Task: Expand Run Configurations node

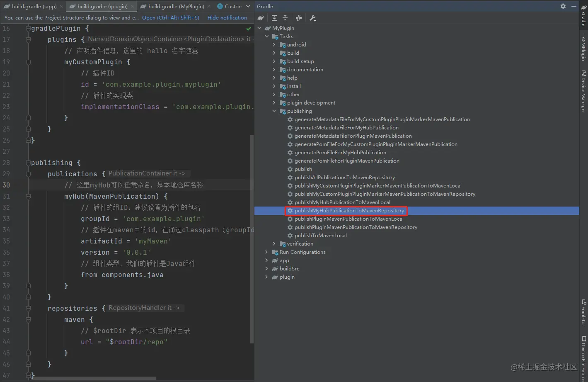Action: coord(266,252)
